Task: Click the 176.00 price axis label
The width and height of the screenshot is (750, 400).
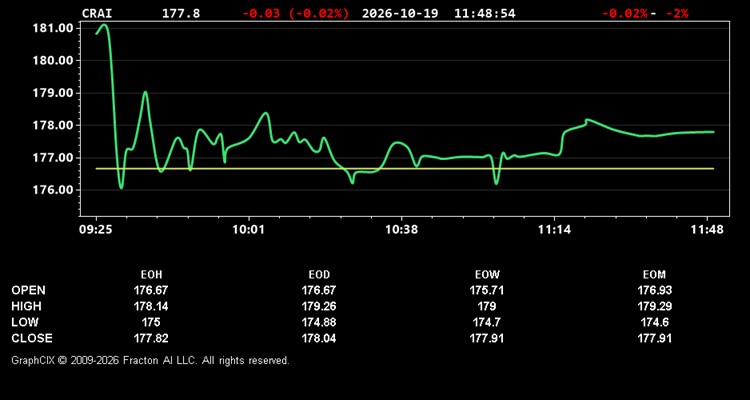Action: click(53, 190)
